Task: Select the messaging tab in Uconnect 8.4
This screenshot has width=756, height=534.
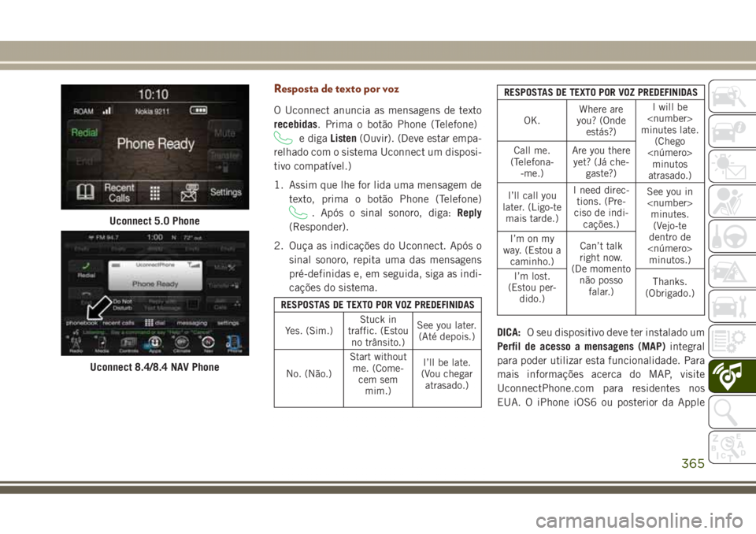Action: pos(192,323)
